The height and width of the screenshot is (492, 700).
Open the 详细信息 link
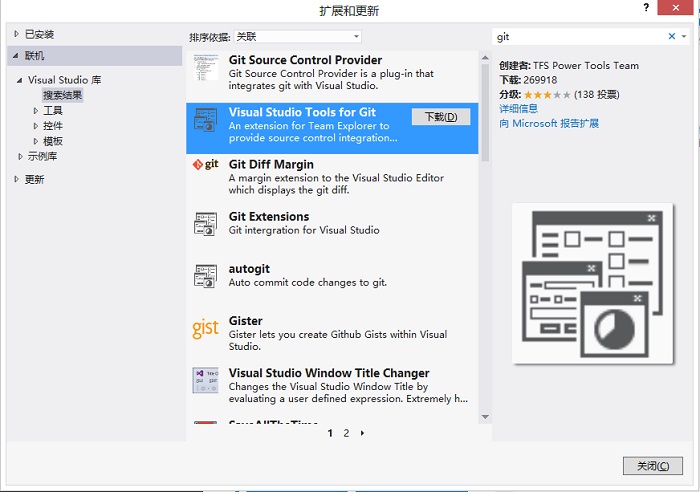518,108
